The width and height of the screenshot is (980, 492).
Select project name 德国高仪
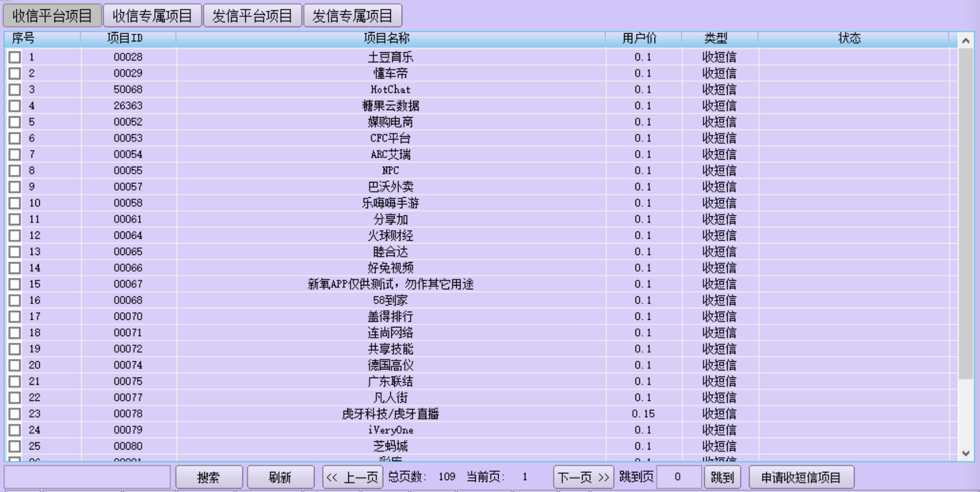[390, 366]
